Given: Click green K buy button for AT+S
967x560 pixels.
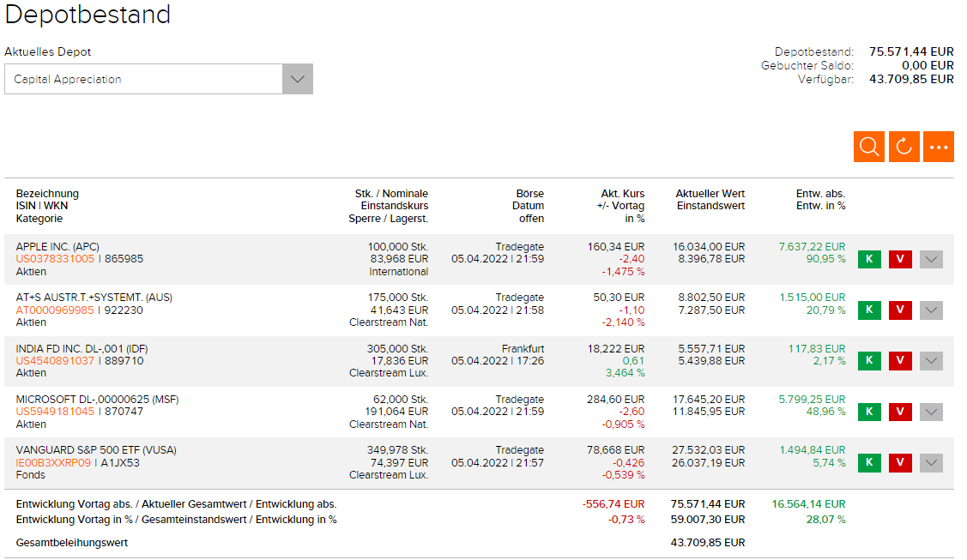Looking at the screenshot, I should tap(869, 310).
